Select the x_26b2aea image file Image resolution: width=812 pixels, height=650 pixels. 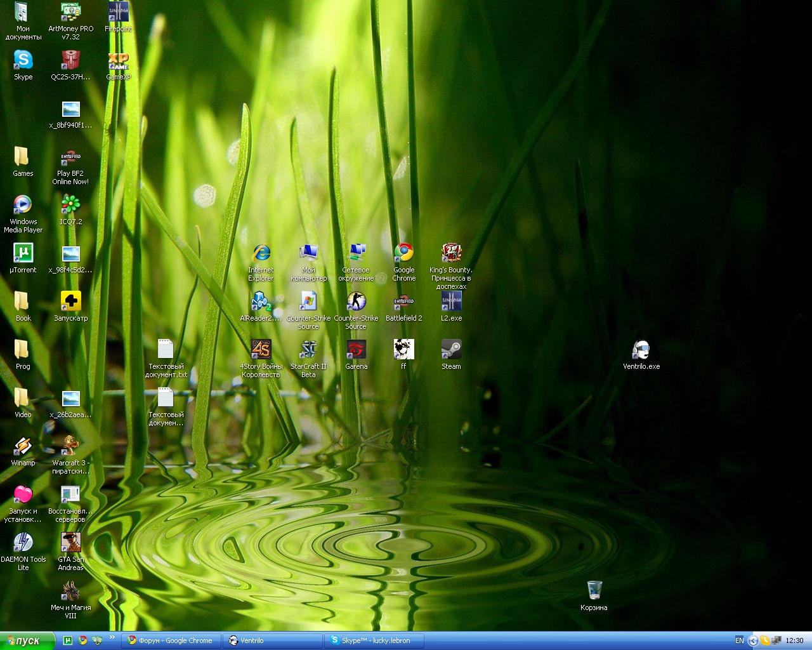point(70,403)
